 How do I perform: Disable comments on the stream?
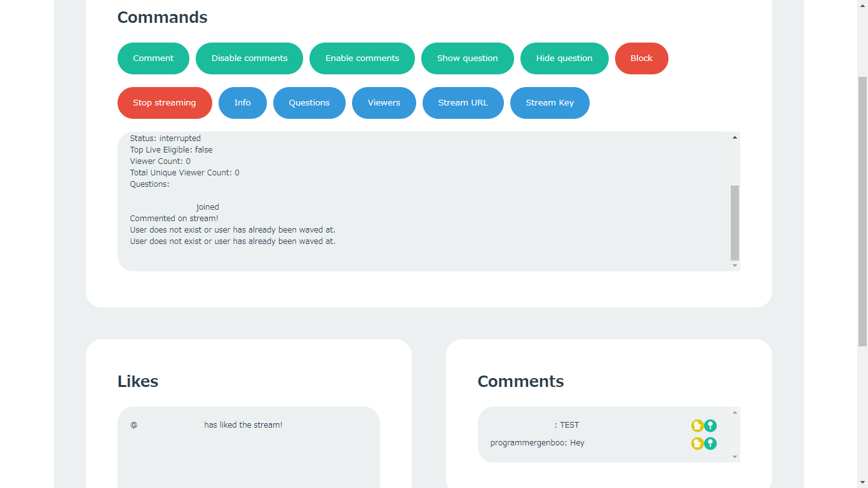point(249,58)
